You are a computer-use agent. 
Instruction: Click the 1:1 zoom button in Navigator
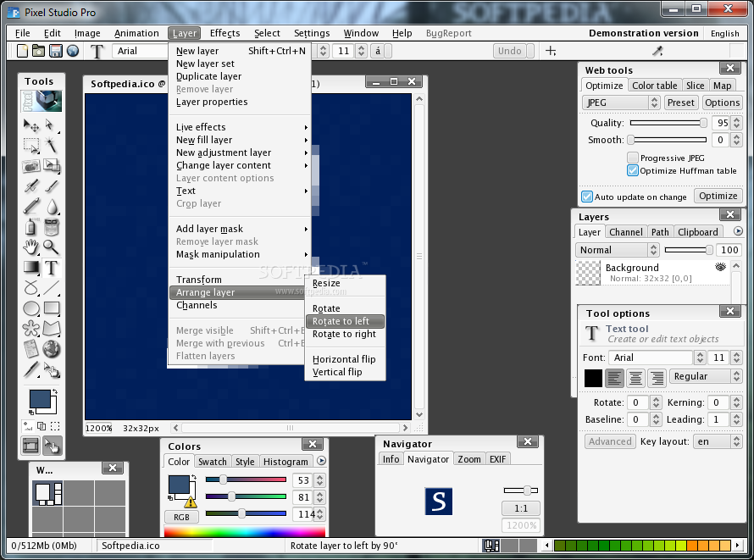tap(521, 508)
